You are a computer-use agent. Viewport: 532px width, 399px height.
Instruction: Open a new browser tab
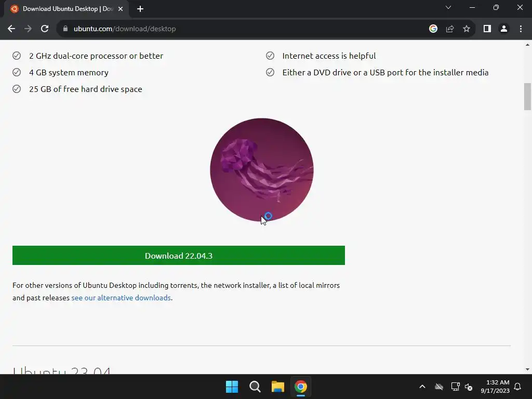140,9
